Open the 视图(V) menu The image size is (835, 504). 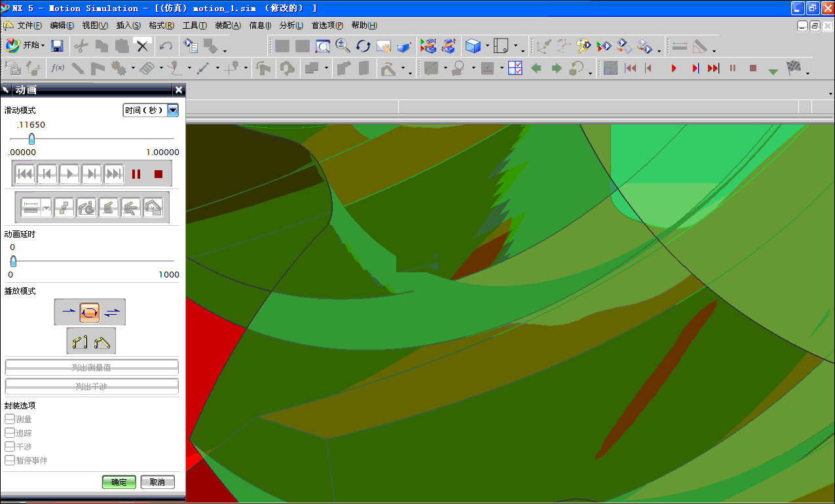95,26
